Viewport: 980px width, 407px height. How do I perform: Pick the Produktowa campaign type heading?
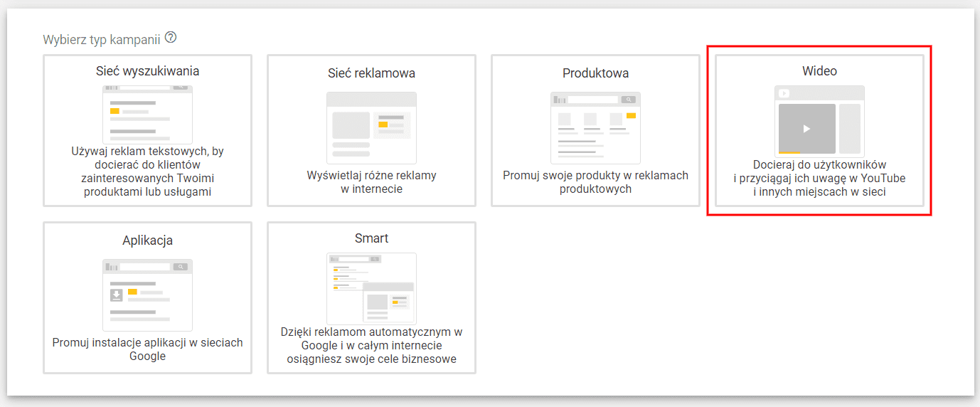click(595, 73)
